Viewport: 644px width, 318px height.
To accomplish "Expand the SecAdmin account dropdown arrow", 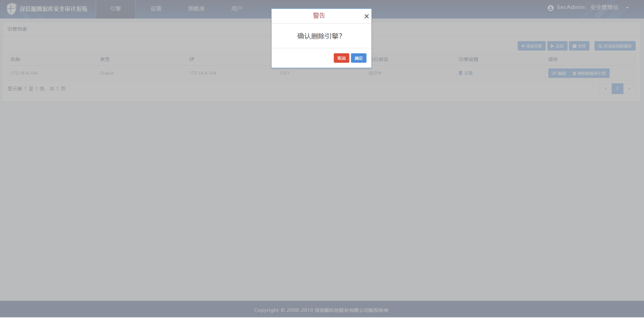I will point(627,8).
